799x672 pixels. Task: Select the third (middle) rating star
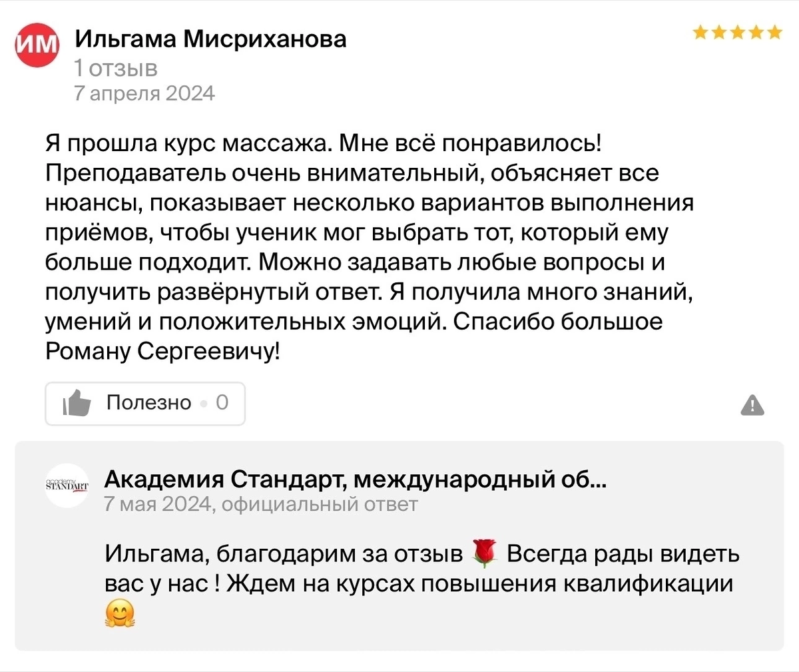click(x=738, y=32)
